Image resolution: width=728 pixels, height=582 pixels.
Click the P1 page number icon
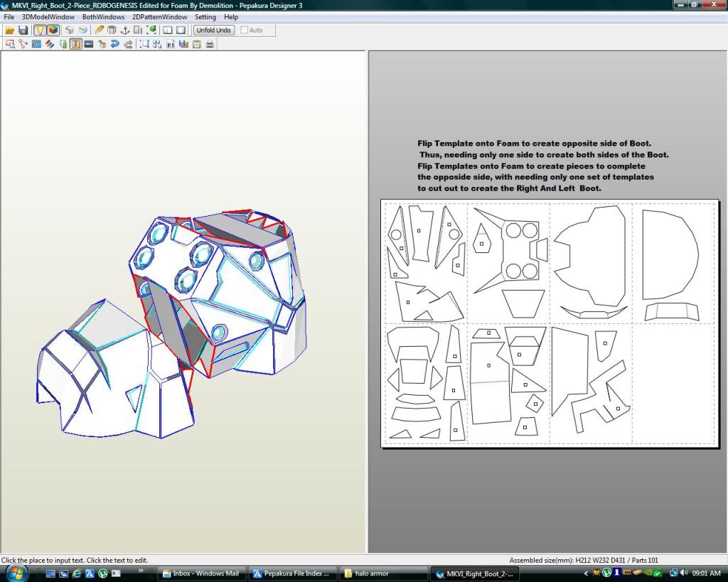pos(171,44)
